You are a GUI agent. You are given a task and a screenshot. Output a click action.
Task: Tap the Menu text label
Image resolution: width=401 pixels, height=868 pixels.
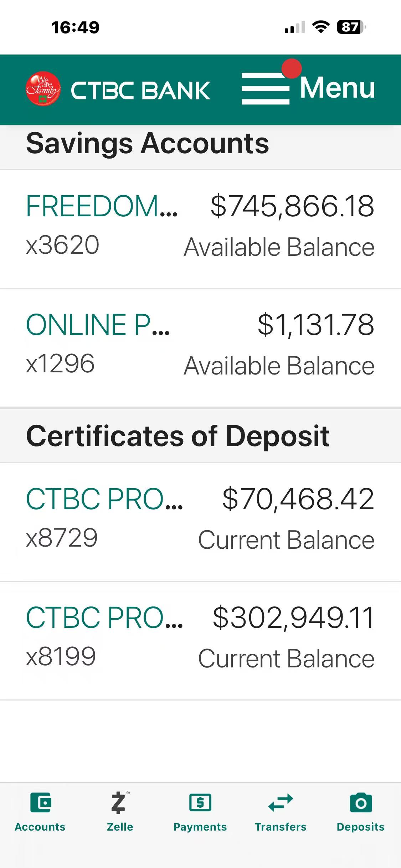pos(337,88)
